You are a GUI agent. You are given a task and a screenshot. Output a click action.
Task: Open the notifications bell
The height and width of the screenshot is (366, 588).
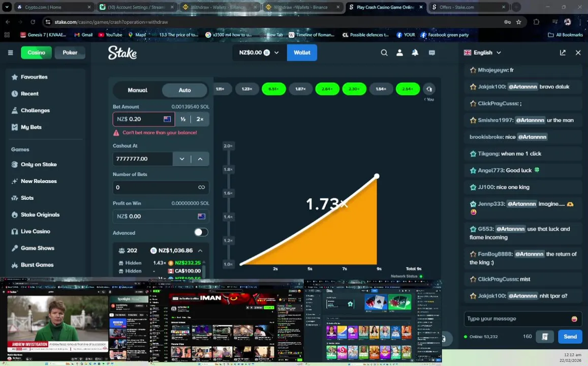coord(415,52)
